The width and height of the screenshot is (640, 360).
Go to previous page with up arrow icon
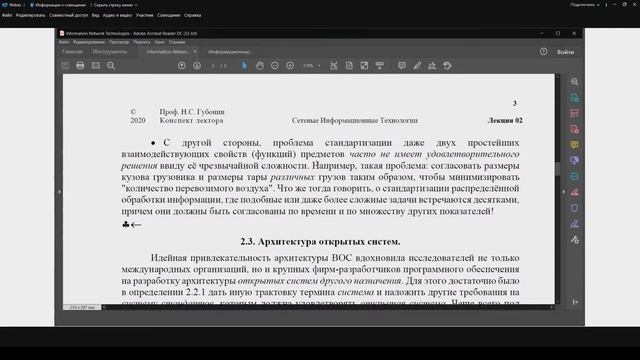pyautogui.click(x=182, y=66)
